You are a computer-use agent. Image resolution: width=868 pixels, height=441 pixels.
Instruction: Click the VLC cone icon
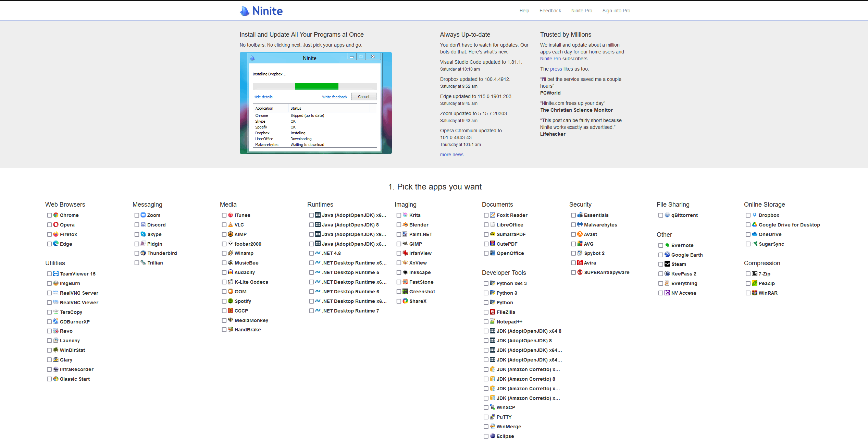231,225
